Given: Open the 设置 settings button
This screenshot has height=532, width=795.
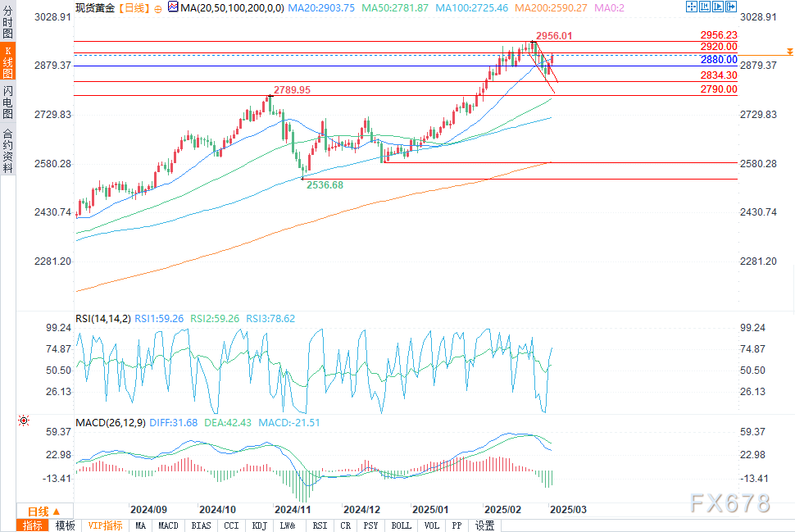Looking at the screenshot, I should coord(485,525).
